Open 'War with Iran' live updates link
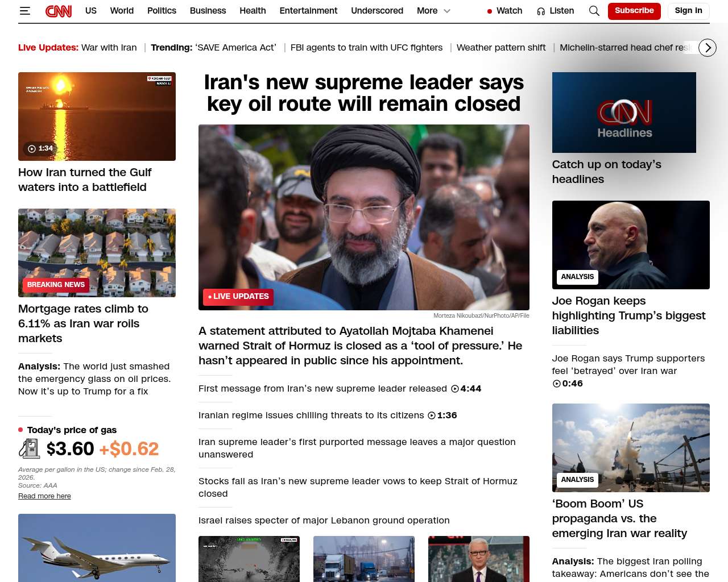728x582 pixels. coord(109,48)
